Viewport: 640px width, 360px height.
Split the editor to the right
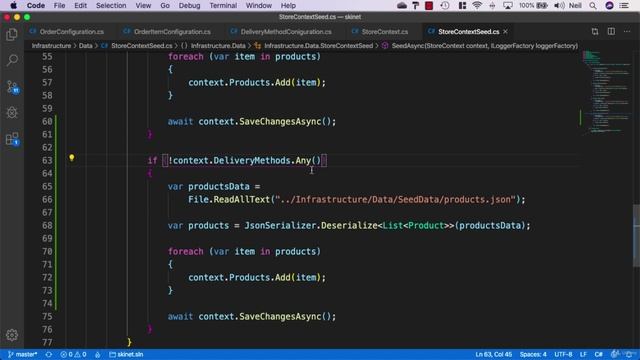click(611, 31)
